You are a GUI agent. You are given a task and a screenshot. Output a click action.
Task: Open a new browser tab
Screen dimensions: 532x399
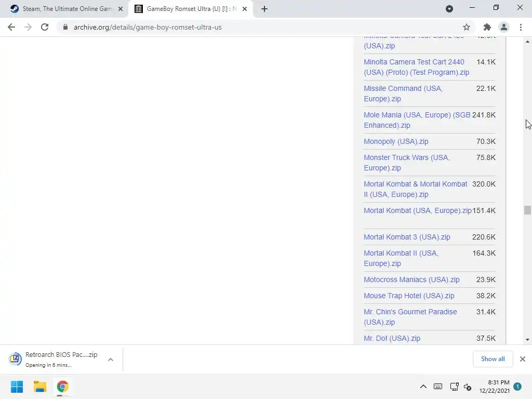pyautogui.click(x=264, y=9)
